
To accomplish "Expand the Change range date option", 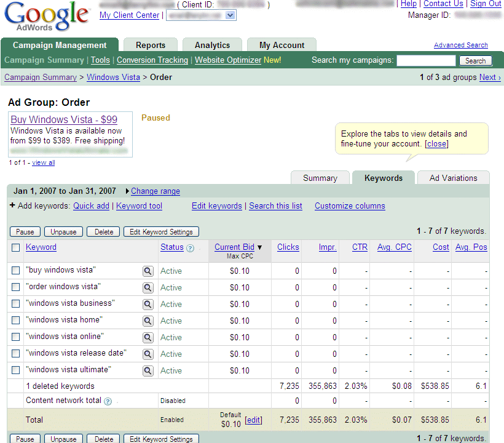I will coord(155,191).
